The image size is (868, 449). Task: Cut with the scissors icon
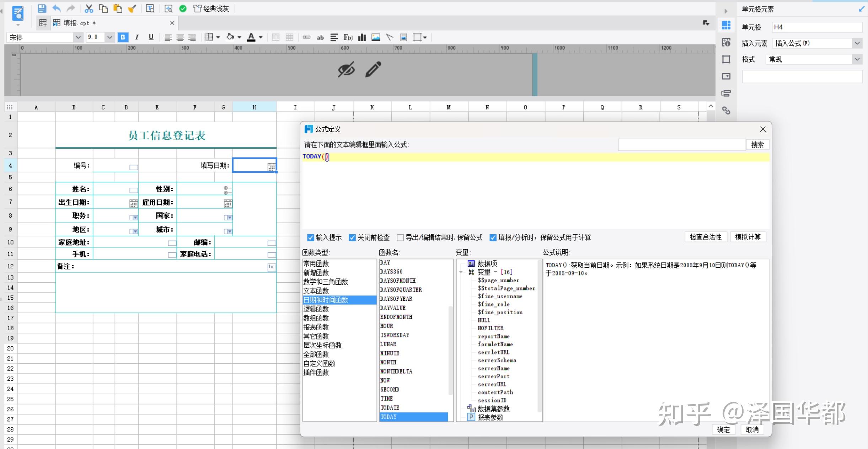click(x=89, y=9)
